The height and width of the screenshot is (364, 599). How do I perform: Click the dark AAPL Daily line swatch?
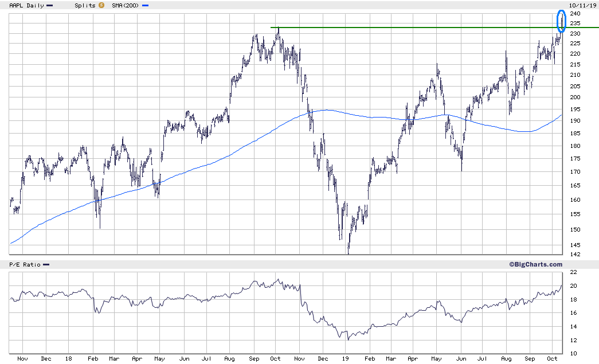coord(50,6)
